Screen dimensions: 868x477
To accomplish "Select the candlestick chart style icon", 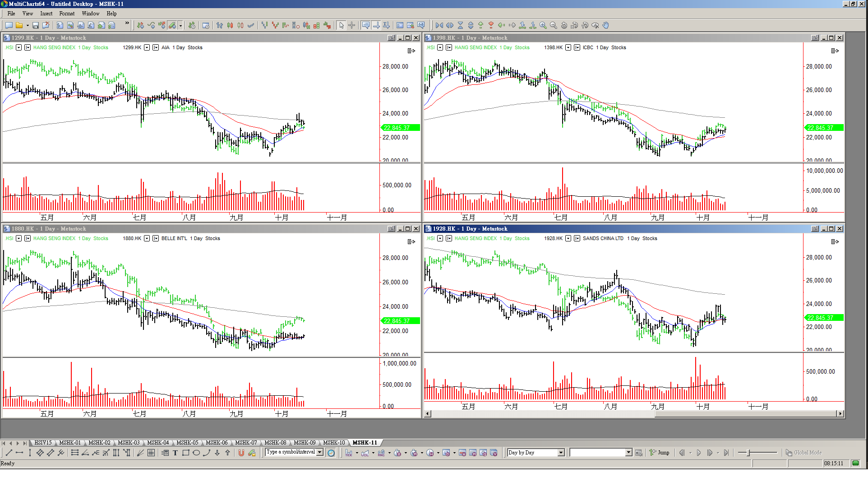I will coord(230,25).
